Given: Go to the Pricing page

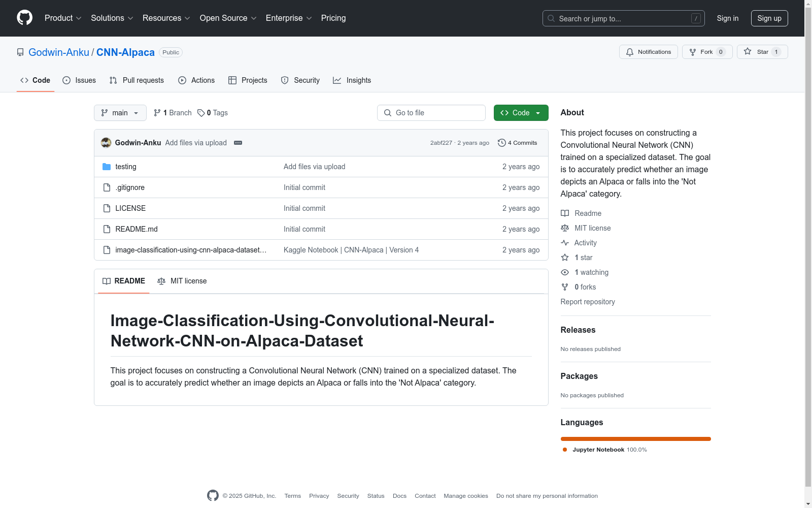Looking at the screenshot, I should point(333,18).
